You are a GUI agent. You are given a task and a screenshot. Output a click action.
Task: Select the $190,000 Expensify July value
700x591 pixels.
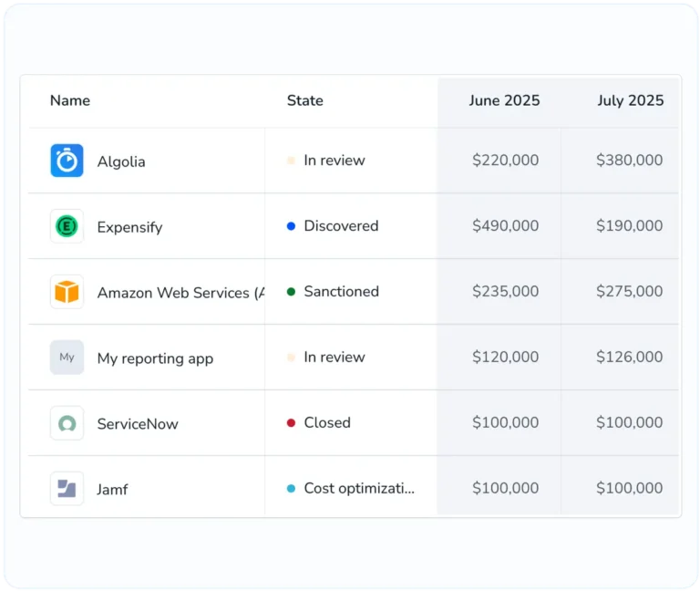630,225
